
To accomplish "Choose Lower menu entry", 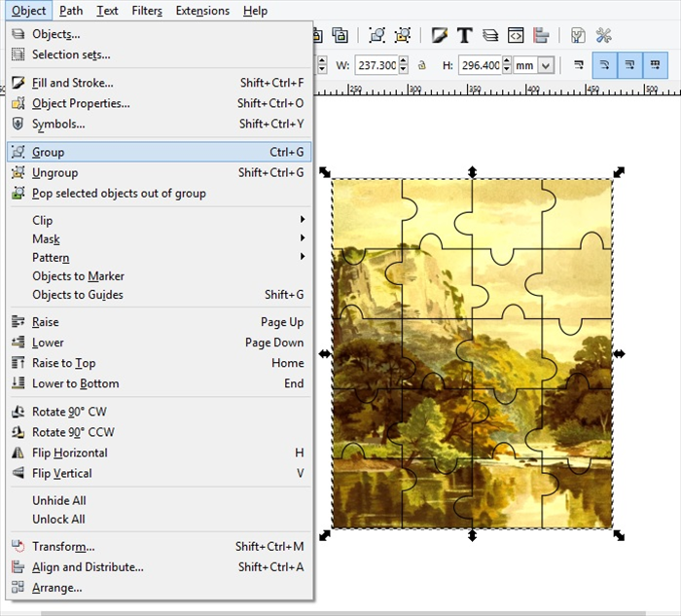I will click(x=159, y=343).
